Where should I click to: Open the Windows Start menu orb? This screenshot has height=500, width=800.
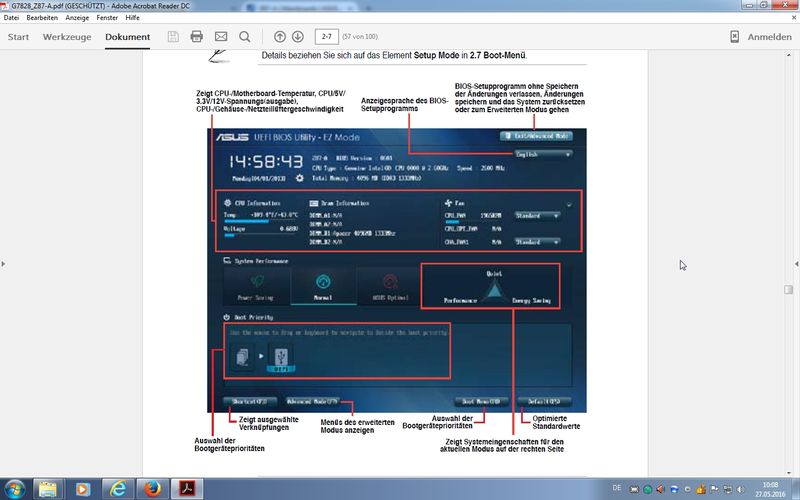[14, 489]
